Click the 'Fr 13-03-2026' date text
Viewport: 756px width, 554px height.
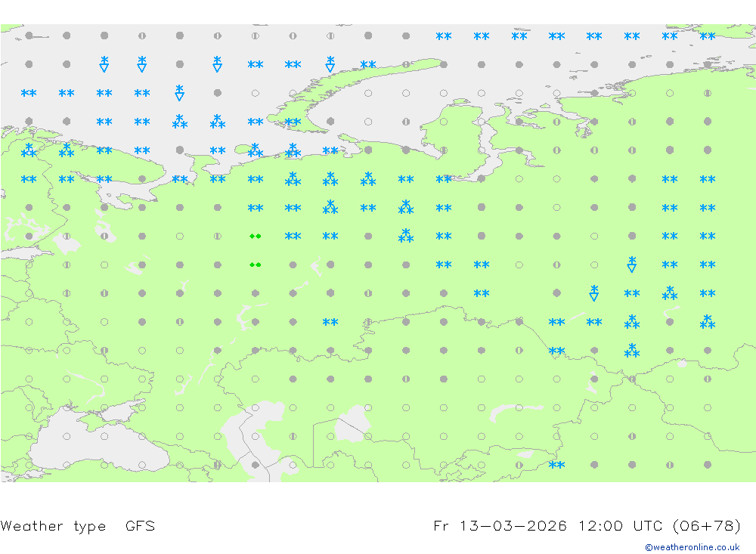click(x=500, y=525)
